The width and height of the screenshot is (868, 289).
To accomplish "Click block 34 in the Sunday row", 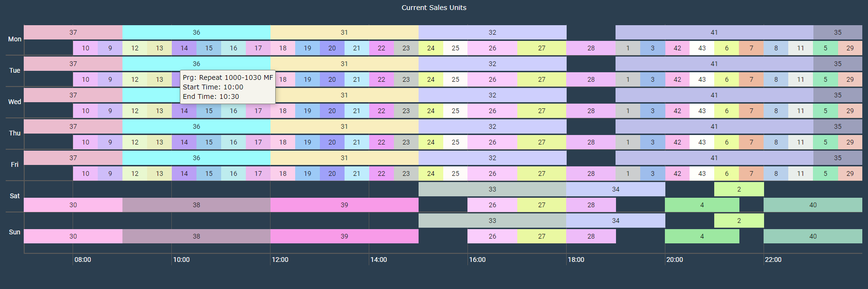I will point(616,221).
